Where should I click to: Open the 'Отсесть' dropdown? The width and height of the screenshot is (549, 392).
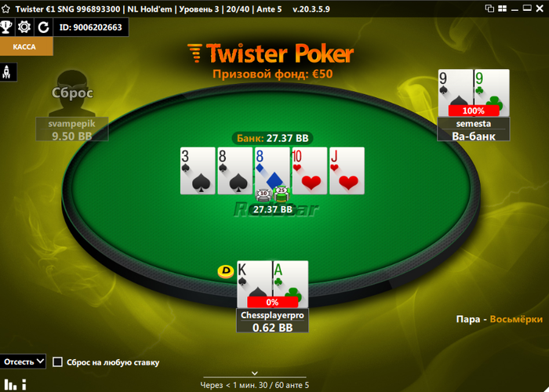click(23, 361)
